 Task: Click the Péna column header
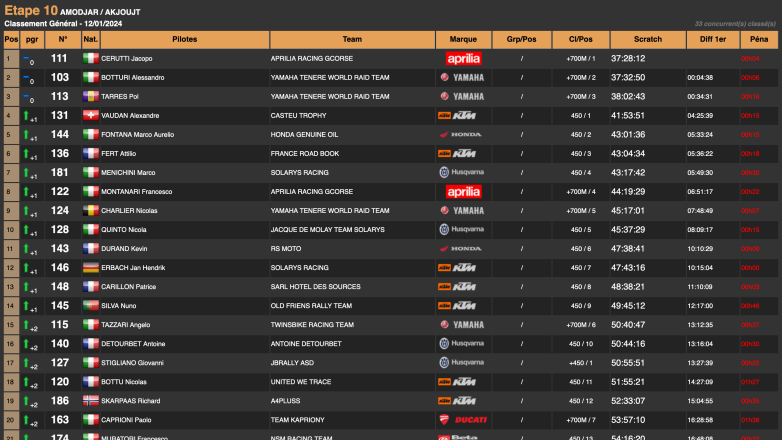[759, 39]
